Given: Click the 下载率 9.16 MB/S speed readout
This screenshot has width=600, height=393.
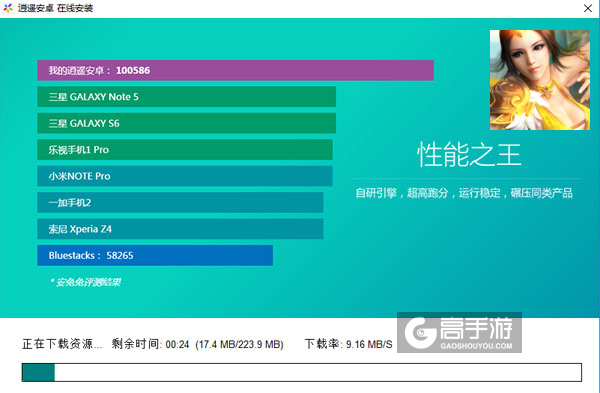Looking at the screenshot, I should click(349, 344).
